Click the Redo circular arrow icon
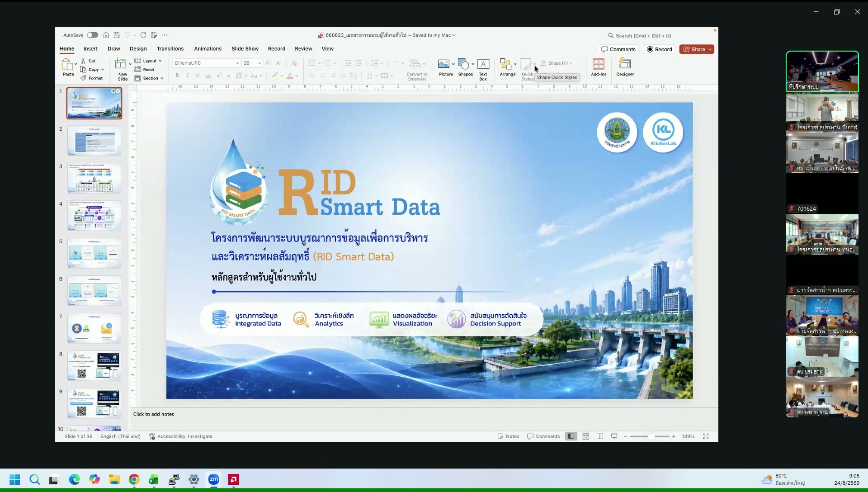Image resolution: width=868 pixels, height=492 pixels. [x=143, y=35]
